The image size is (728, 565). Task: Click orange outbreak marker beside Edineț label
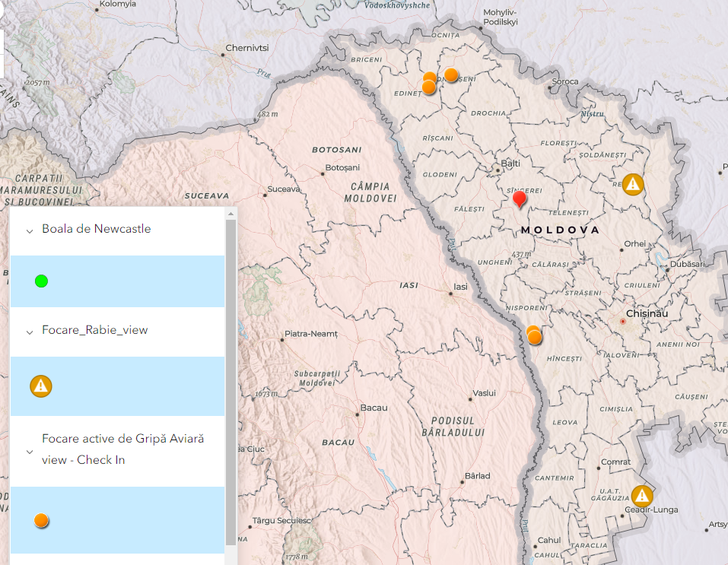(x=429, y=86)
